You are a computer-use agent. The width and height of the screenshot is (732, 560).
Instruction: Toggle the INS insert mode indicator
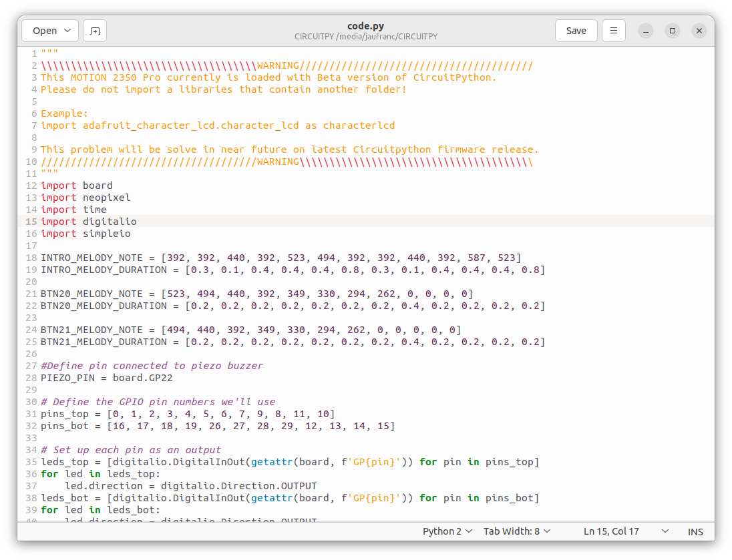(695, 532)
